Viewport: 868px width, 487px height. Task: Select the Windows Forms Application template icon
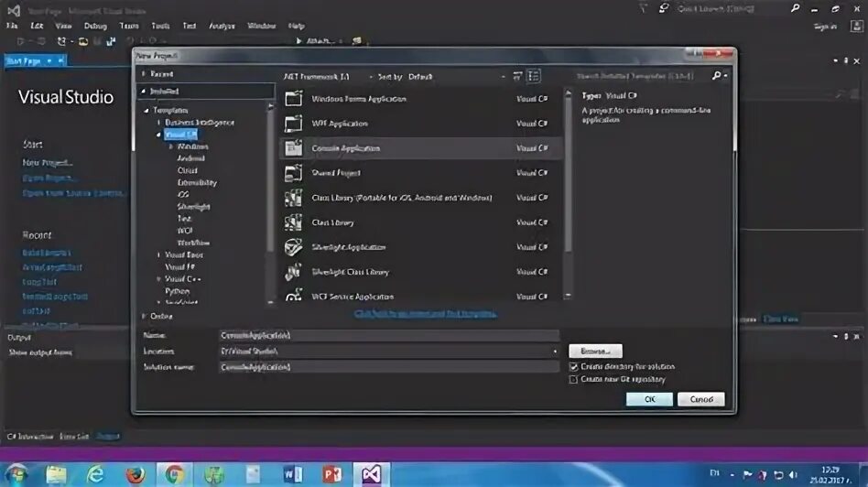pyautogui.click(x=293, y=99)
